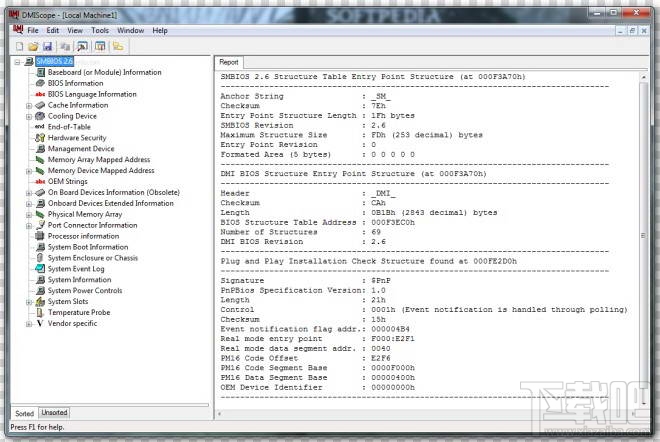Image resolution: width=660 pixels, height=442 pixels.
Task: Open the View menu
Action: point(75,30)
